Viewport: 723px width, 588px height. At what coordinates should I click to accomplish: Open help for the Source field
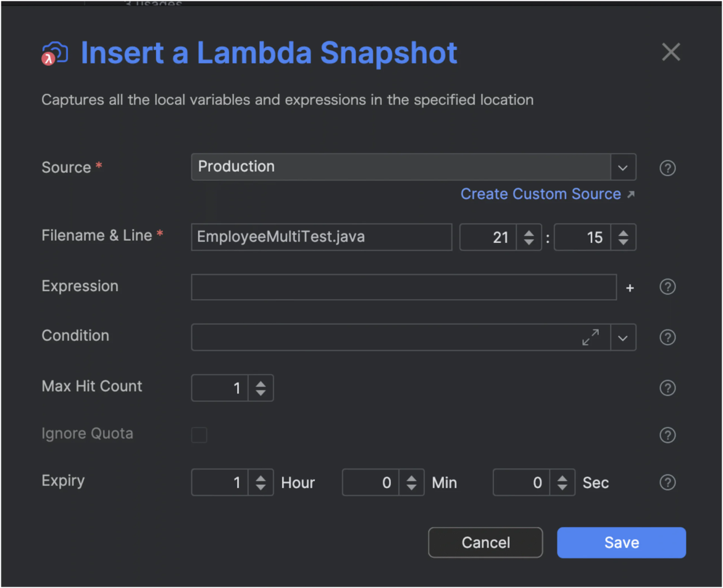point(668,168)
